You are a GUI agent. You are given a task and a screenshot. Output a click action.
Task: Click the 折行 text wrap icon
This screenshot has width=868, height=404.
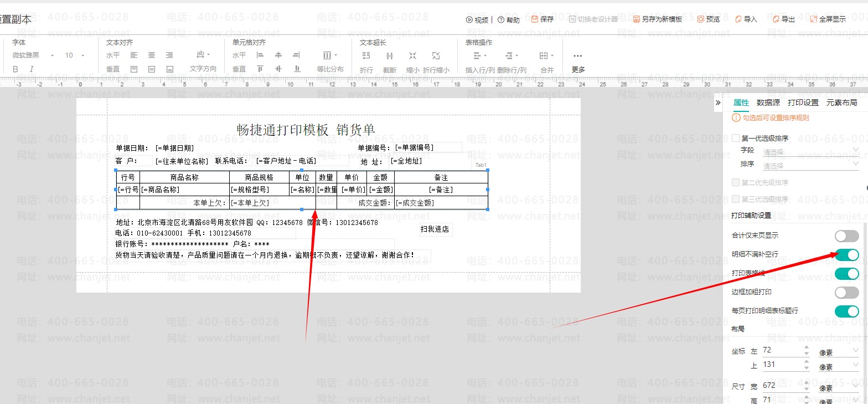tap(366, 56)
